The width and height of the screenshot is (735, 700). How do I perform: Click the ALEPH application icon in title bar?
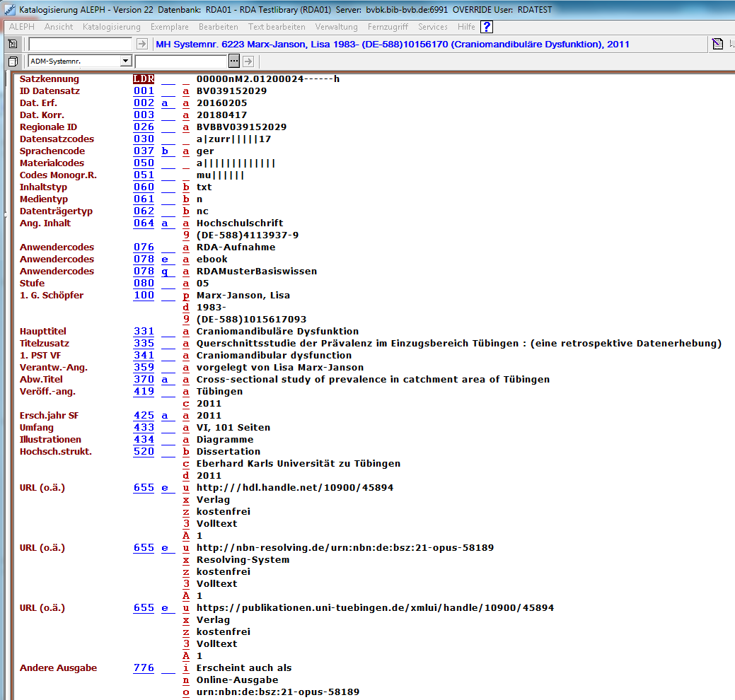[x=8, y=9]
